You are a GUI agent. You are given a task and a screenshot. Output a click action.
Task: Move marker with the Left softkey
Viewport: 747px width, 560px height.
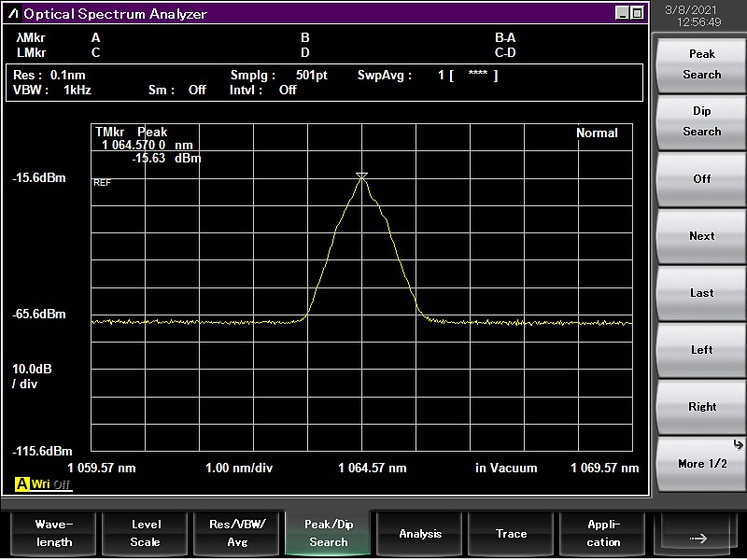(701, 350)
